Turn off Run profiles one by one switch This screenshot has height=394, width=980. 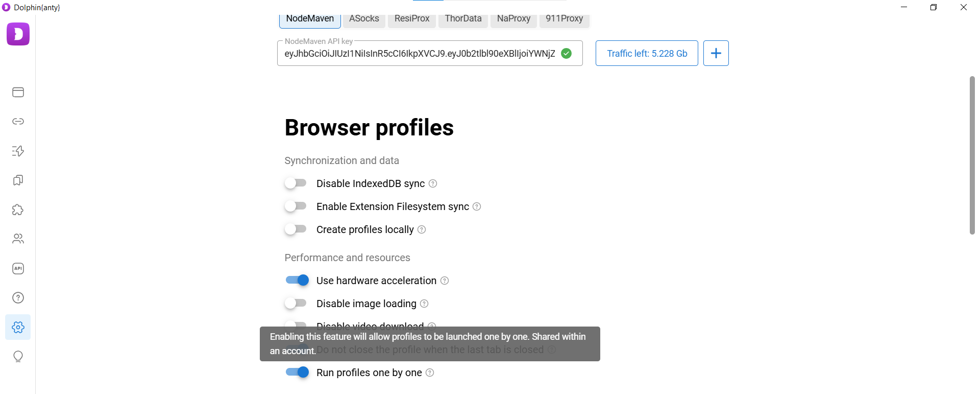(x=297, y=372)
